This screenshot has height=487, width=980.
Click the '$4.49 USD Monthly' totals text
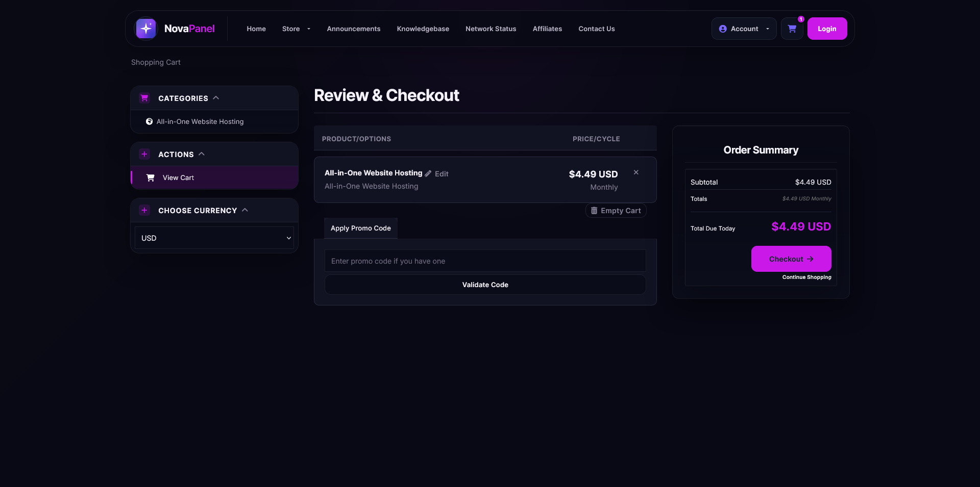click(806, 198)
